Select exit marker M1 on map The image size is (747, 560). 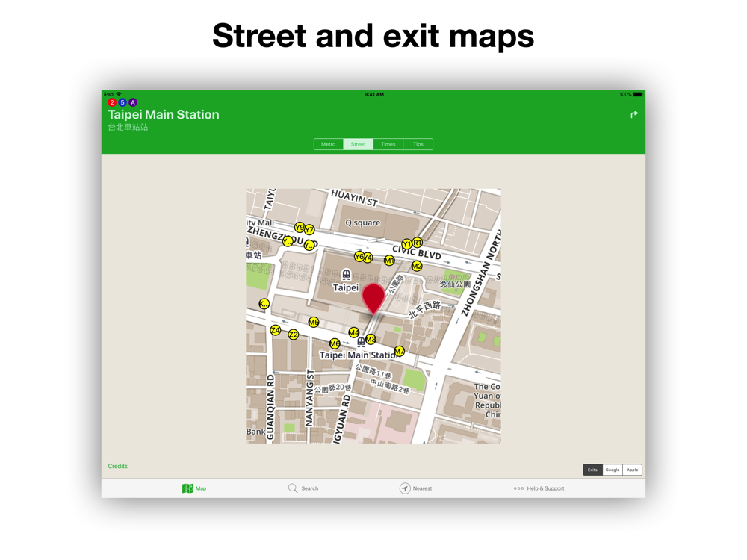click(x=389, y=261)
